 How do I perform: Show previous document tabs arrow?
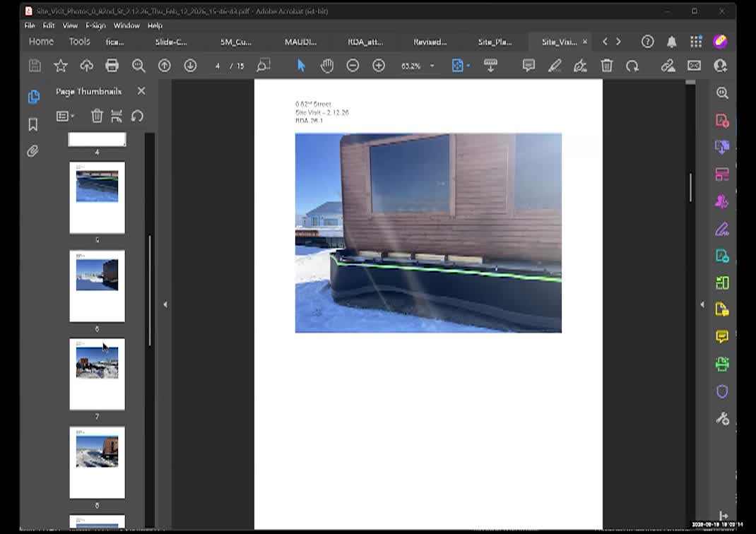pos(605,42)
